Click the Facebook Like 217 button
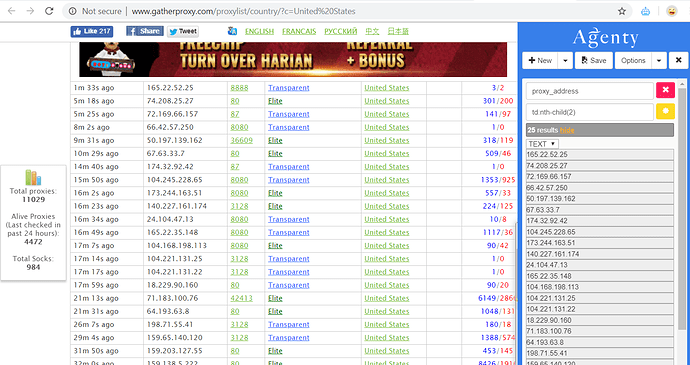 (x=92, y=31)
